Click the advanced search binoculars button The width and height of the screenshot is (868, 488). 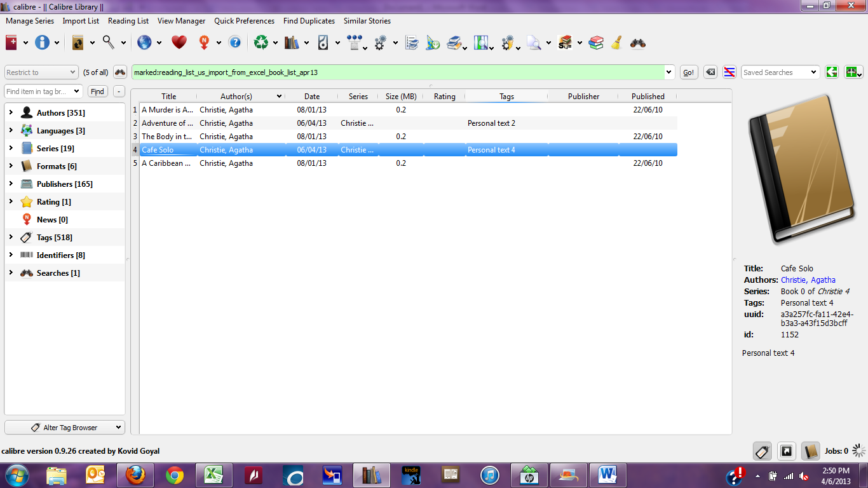[x=120, y=72]
